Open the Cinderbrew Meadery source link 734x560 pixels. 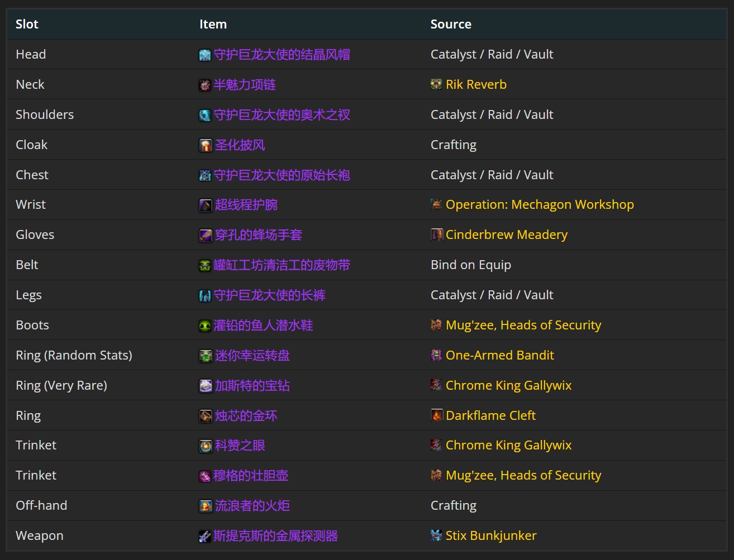pos(506,234)
